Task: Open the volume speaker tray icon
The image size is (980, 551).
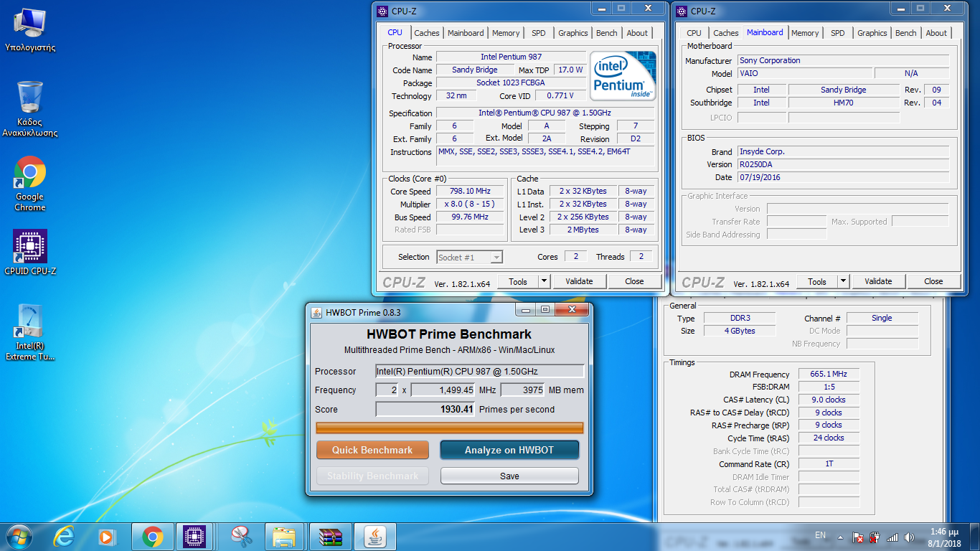Action: (x=910, y=537)
